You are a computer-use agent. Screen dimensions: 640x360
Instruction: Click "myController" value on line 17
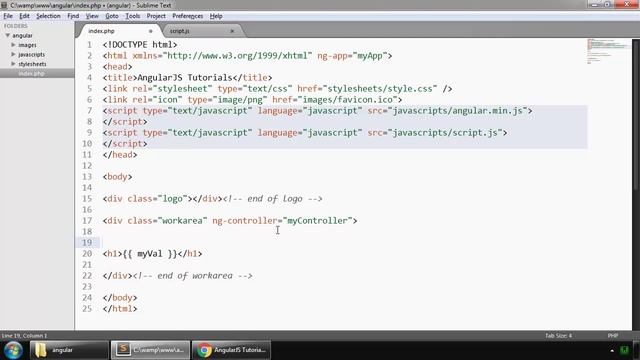point(318,221)
